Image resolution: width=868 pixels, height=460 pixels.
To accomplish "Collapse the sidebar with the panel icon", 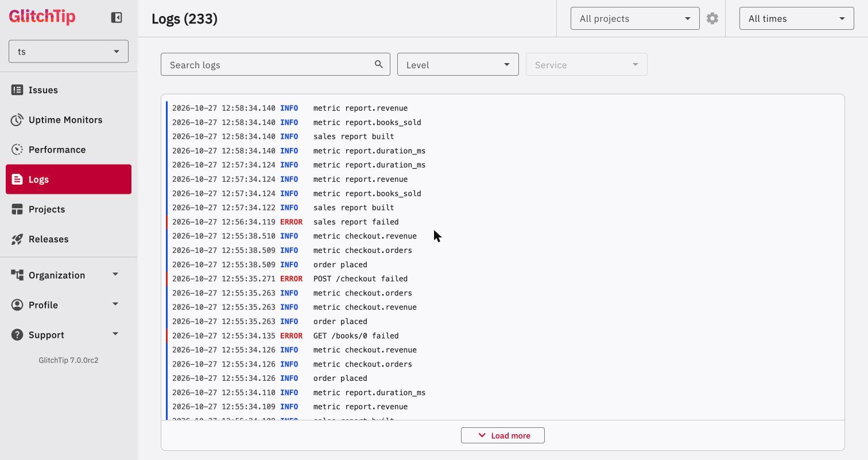I will pyautogui.click(x=117, y=18).
